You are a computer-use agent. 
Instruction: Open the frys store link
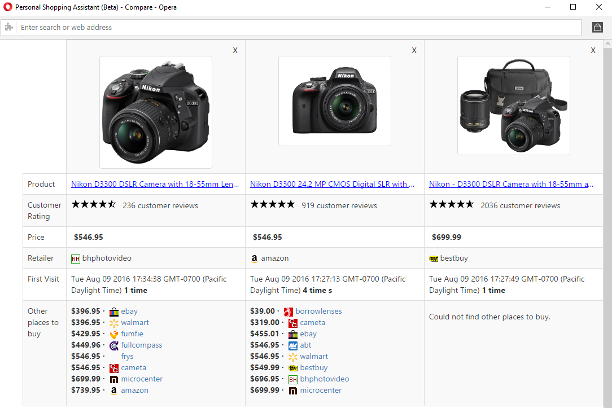(x=127, y=356)
